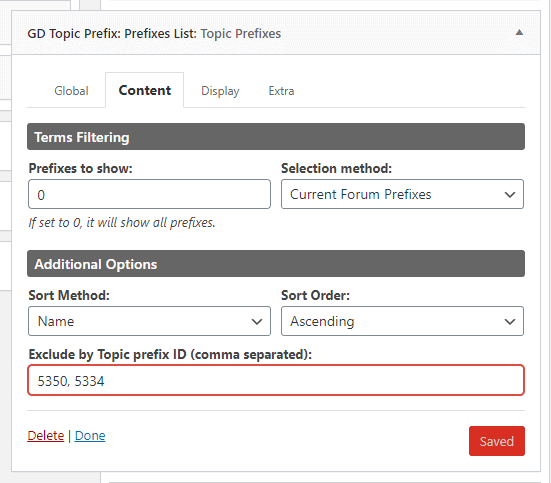Click the Prefixes to show input field
Image resolution: width=551 pixels, height=483 pixels.
(x=149, y=194)
